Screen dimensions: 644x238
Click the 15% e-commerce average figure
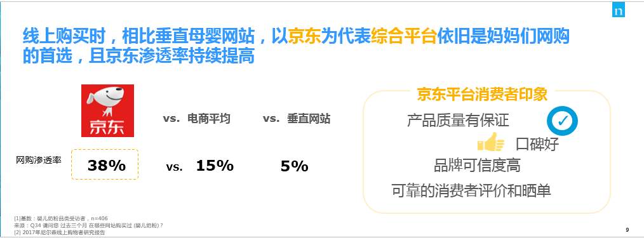(x=215, y=166)
